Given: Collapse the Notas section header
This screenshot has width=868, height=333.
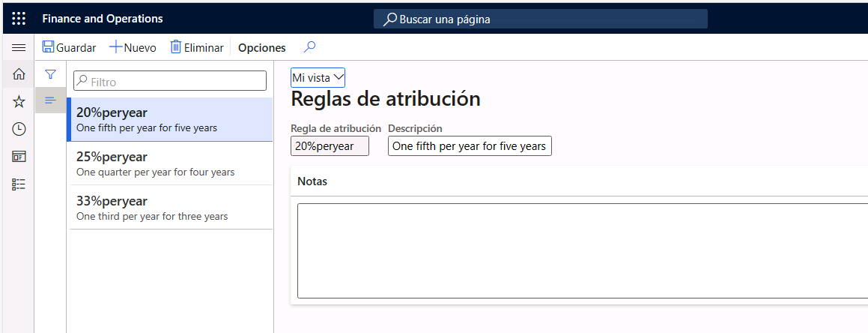Looking at the screenshot, I should tap(579, 181).
